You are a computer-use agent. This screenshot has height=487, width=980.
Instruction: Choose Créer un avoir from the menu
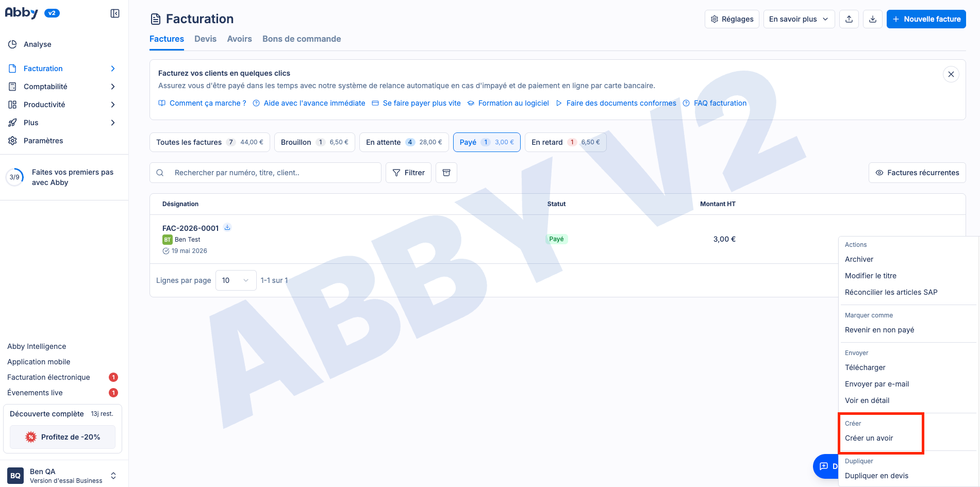click(869, 438)
